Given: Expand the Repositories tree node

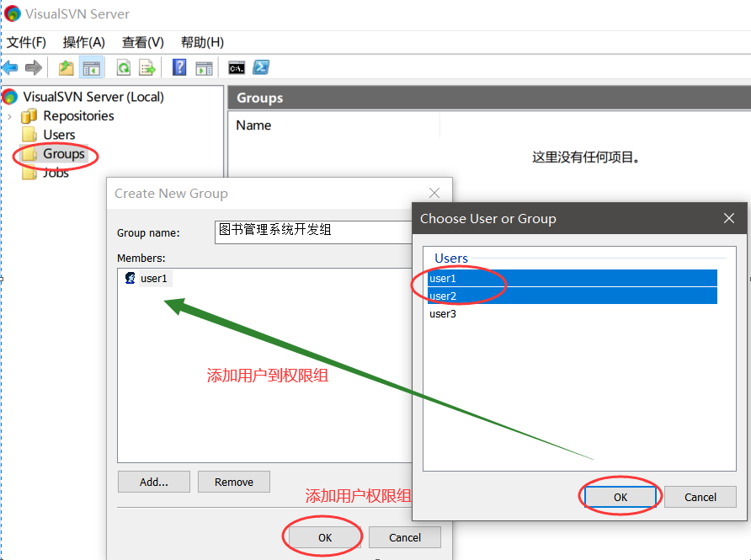Looking at the screenshot, I should tap(9, 116).
